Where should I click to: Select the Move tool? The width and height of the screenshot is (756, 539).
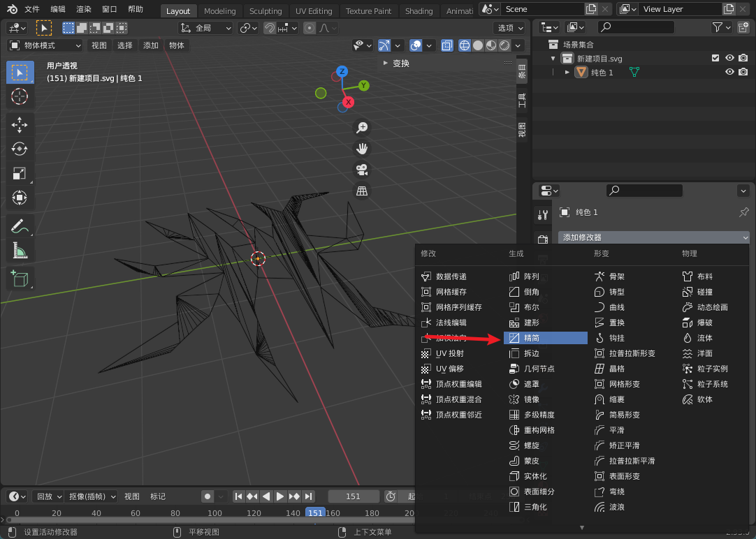20,125
